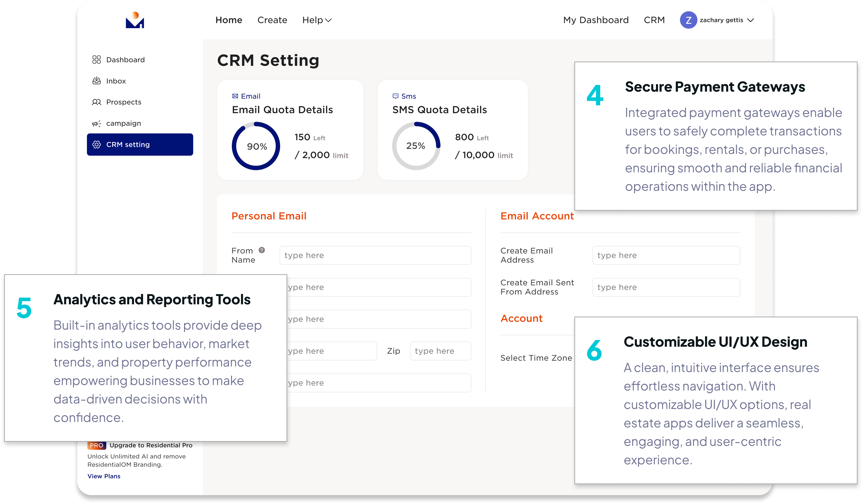The height and width of the screenshot is (504, 863).
Task: Click the Inbox tray icon
Action: point(97,81)
